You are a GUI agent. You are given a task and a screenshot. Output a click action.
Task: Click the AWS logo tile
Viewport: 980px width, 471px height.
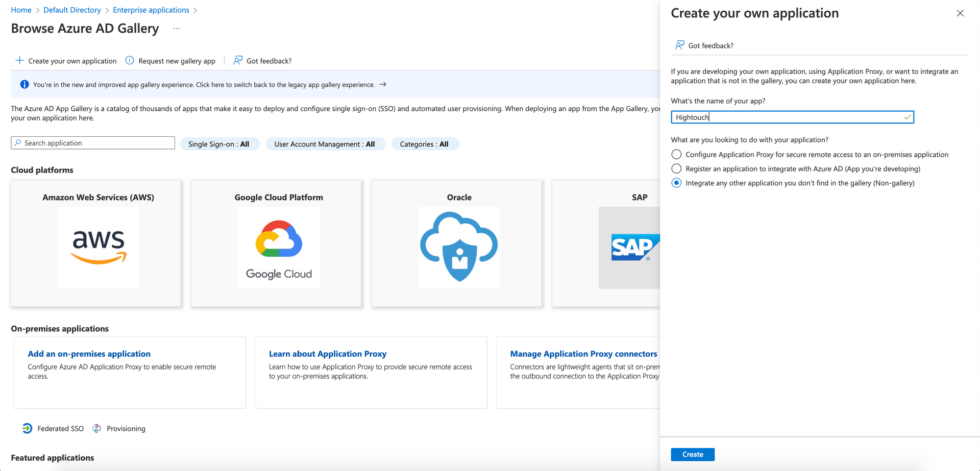coord(98,248)
